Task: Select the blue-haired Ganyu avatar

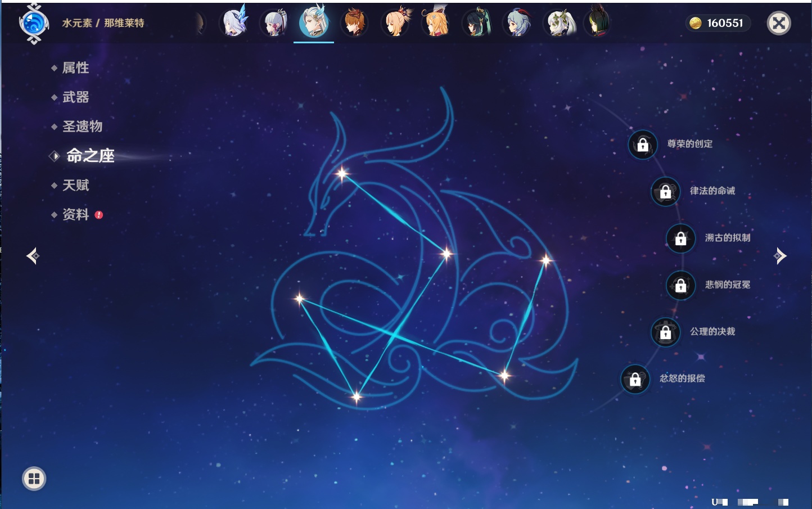Action: point(517,23)
